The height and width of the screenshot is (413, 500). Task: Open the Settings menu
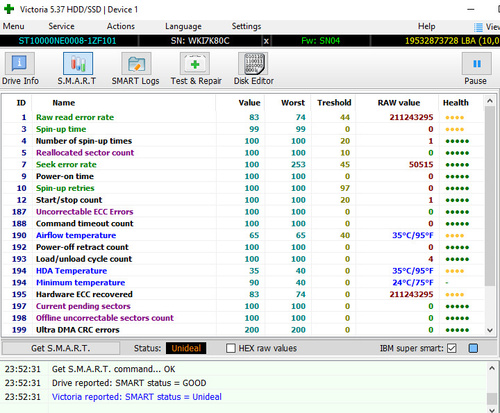[246, 26]
